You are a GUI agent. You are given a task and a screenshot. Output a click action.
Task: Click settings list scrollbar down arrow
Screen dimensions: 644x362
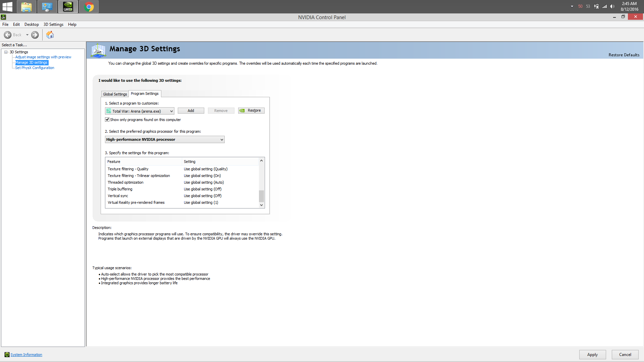pyautogui.click(x=261, y=205)
